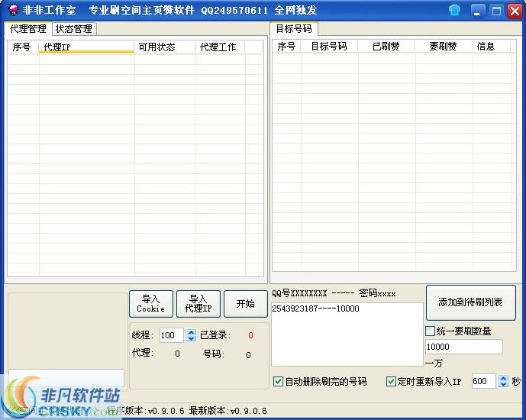
Task: Sort proxy list by 序号 column
Action: [x=23, y=47]
